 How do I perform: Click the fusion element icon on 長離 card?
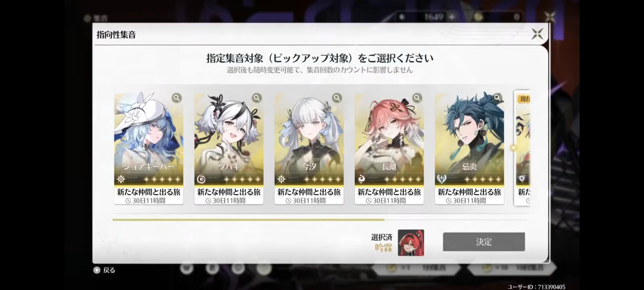pos(362,179)
